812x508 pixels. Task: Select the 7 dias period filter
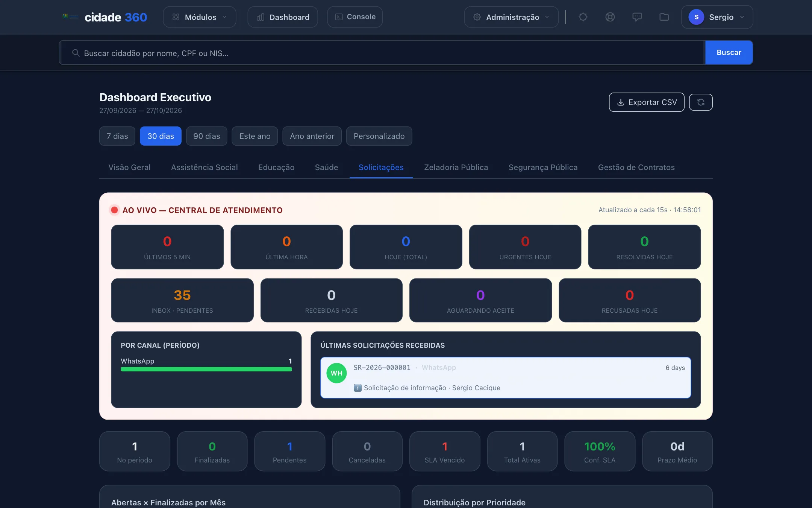117,136
